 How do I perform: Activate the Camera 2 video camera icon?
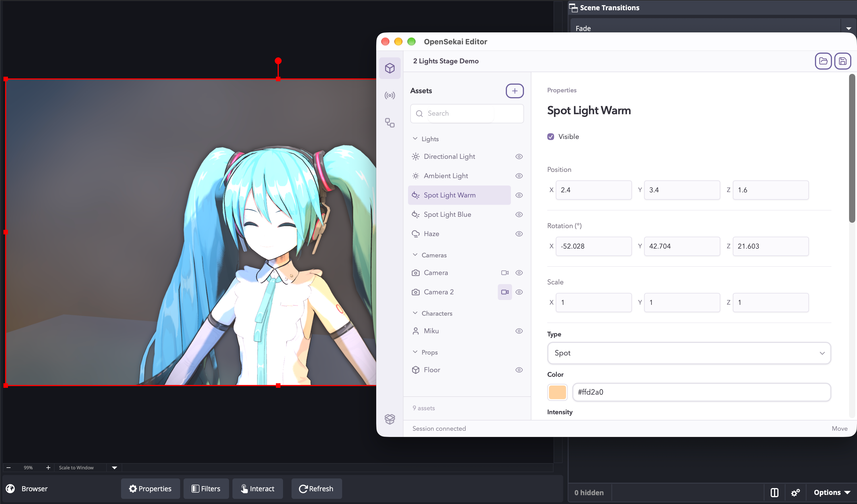505,292
